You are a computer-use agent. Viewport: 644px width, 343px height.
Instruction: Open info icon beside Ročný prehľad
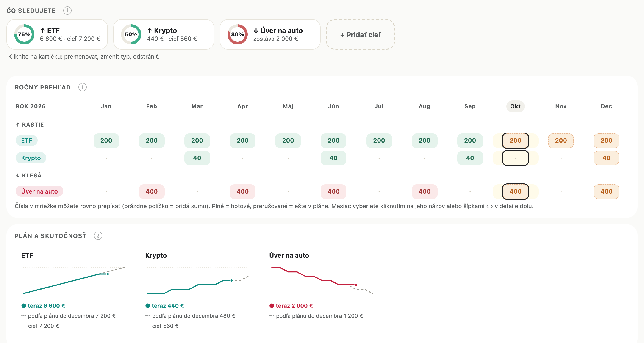pos(83,87)
